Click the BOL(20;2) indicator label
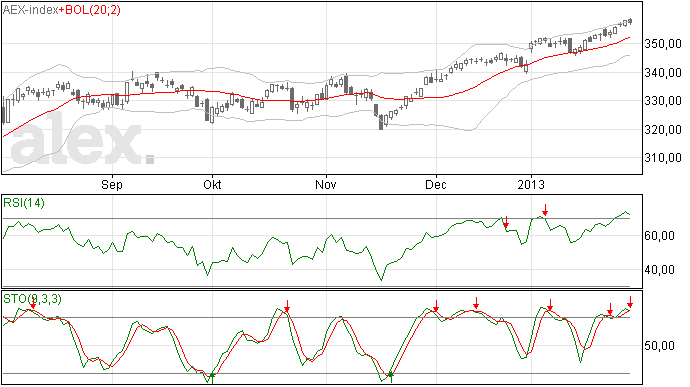 click(x=93, y=10)
